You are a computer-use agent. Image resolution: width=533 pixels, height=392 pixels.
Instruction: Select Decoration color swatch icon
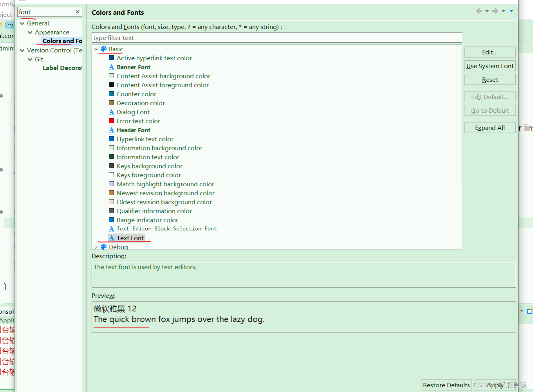click(x=112, y=103)
